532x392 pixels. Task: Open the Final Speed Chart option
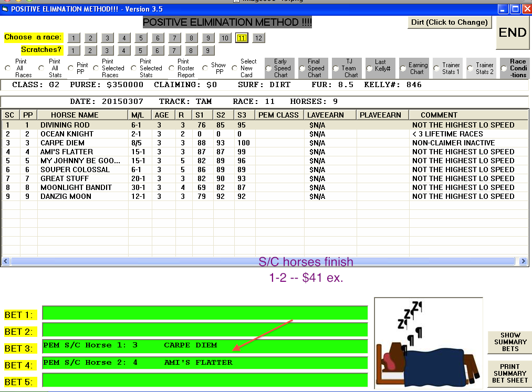302,69
